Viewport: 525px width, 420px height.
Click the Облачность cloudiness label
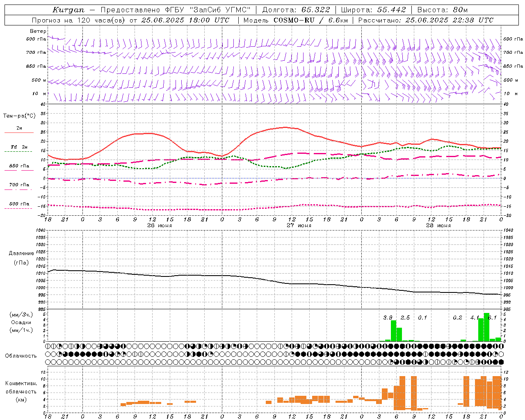(21, 356)
